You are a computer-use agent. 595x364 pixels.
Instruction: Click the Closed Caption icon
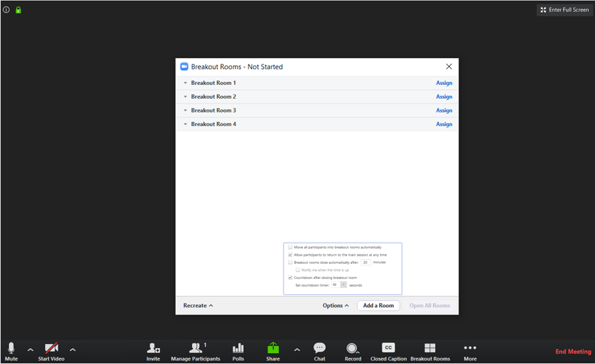[x=388, y=349]
